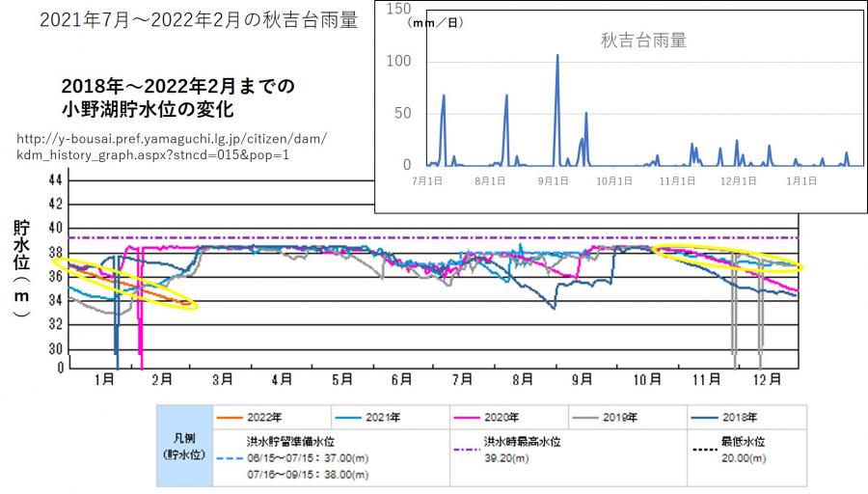Click the 12月1日 date label
The height and width of the screenshot is (494, 868).
click(738, 181)
